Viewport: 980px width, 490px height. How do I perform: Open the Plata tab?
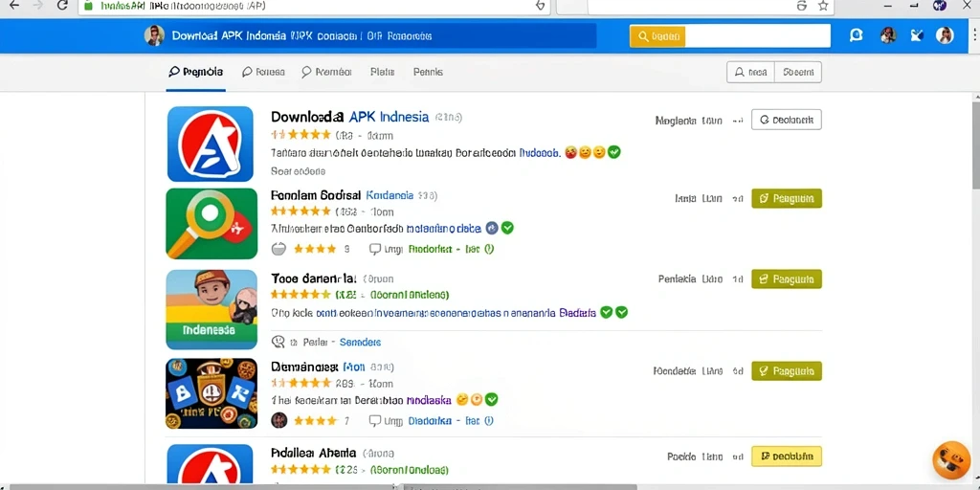point(382,72)
